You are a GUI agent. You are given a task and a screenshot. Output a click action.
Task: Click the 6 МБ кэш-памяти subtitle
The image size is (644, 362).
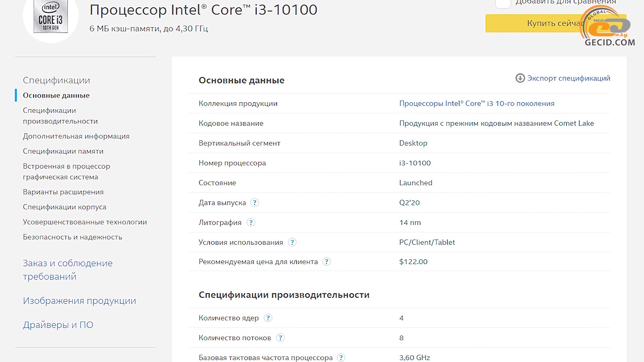click(149, 28)
